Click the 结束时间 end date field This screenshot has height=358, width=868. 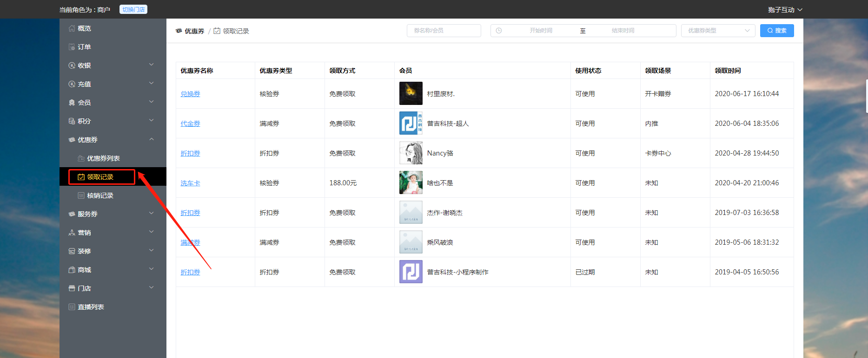tap(623, 31)
